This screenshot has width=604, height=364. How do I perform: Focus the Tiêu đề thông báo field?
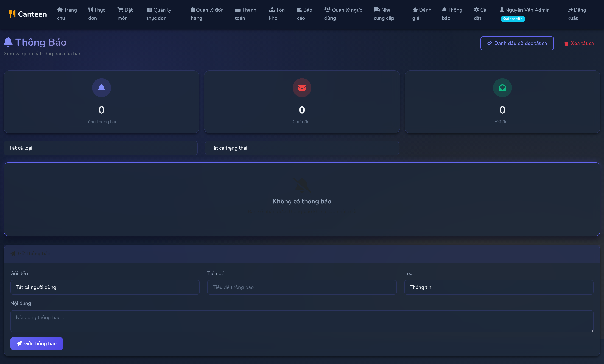[302, 287]
